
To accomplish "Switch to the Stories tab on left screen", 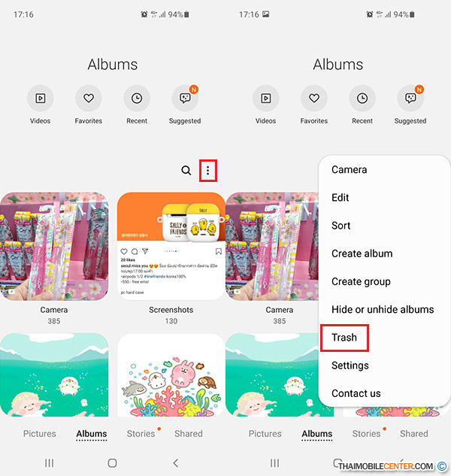I will pos(141,433).
